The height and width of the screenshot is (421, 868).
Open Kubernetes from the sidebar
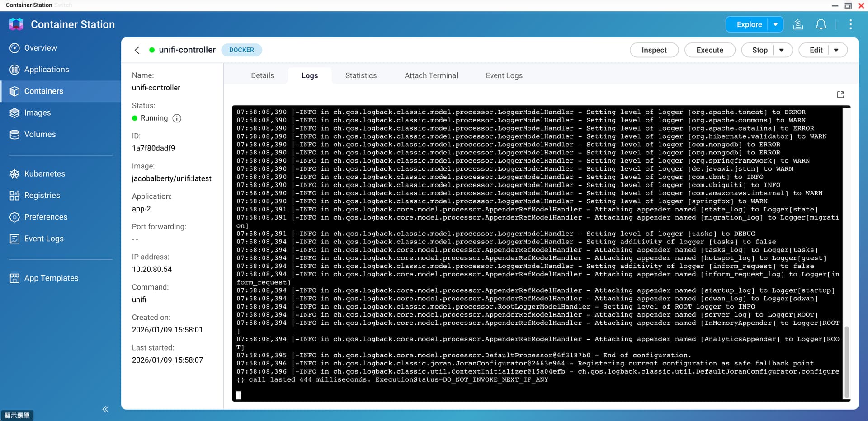(x=44, y=174)
